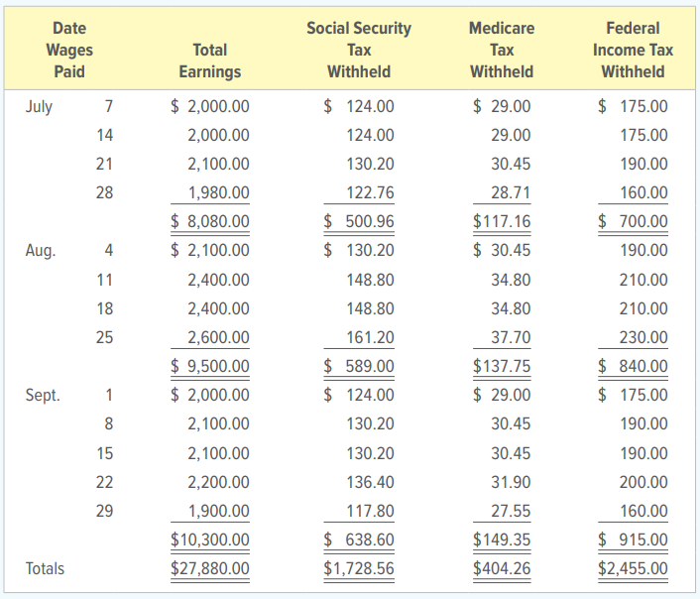Select the $404.26 Medicare total cell
Screen dimensions: 700x599
pyautogui.click(x=502, y=568)
